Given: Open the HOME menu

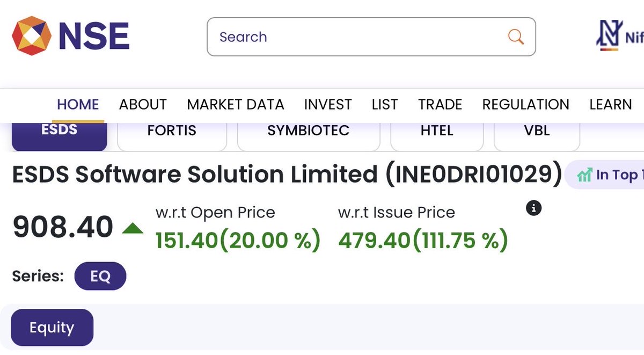Looking at the screenshot, I should tap(78, 104).
